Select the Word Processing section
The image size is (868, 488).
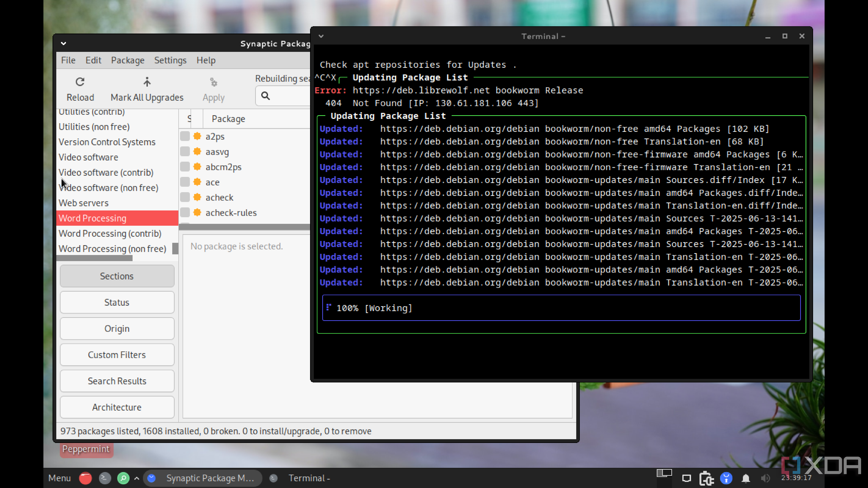pos(117,218)
